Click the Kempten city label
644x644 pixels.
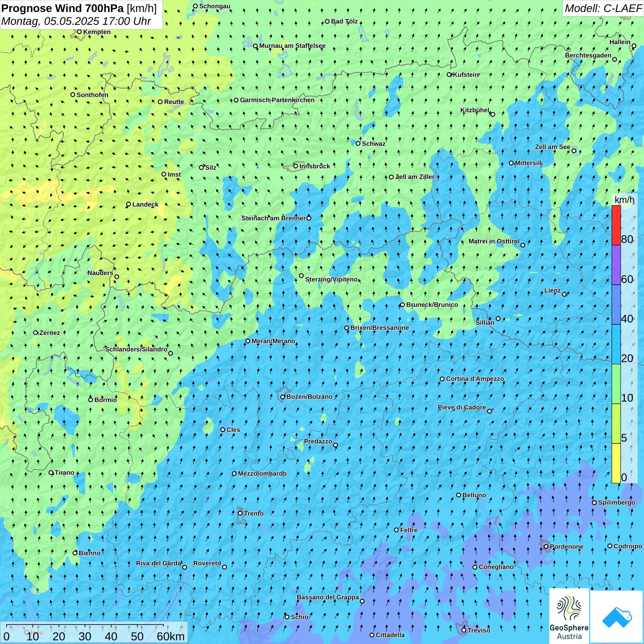[97, 32]
